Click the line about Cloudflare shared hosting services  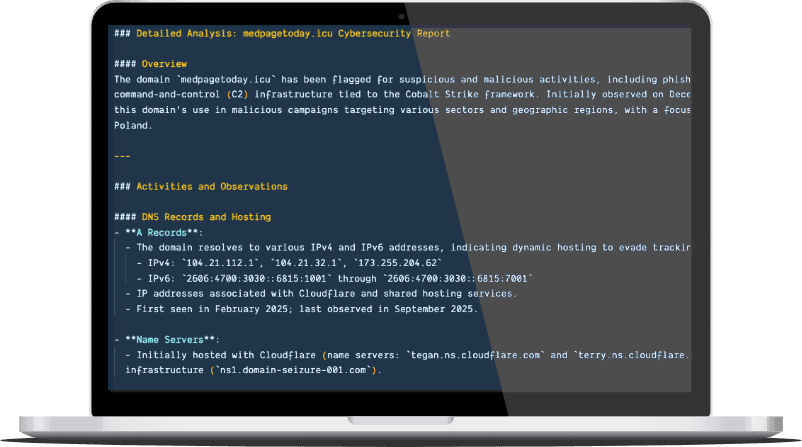[x=320, y=293]
